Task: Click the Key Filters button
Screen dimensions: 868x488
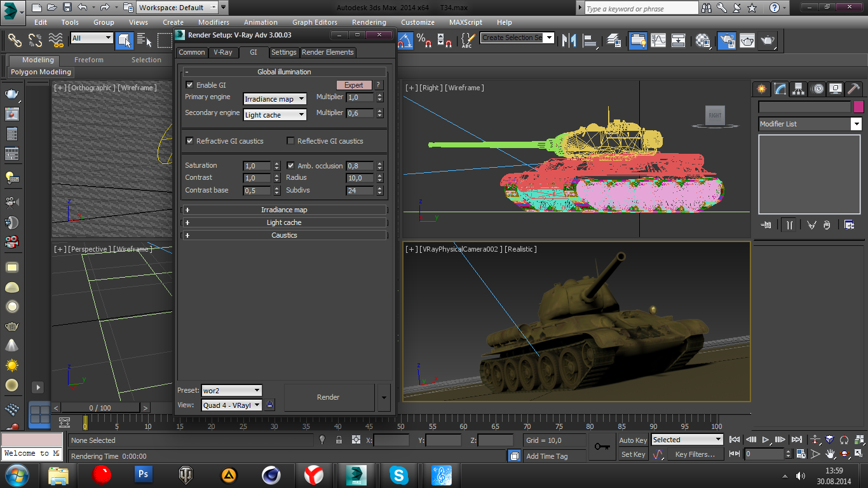Action: (695, 454)
